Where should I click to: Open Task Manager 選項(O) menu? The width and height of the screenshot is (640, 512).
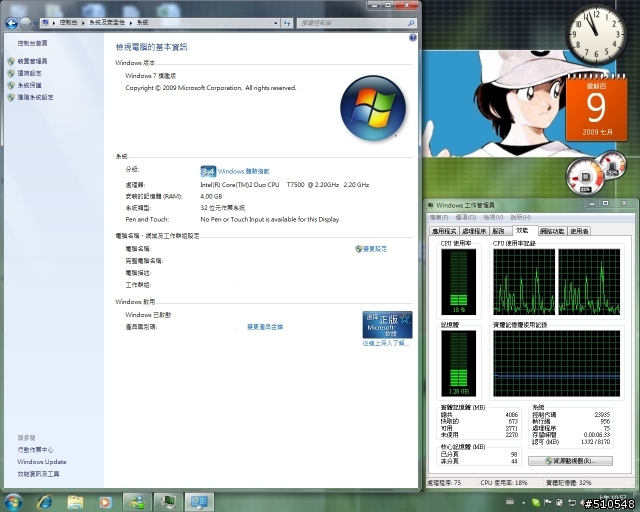466,217
